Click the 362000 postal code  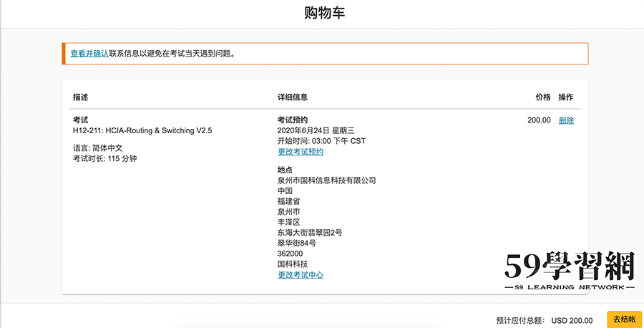click(x=290, y=254)
